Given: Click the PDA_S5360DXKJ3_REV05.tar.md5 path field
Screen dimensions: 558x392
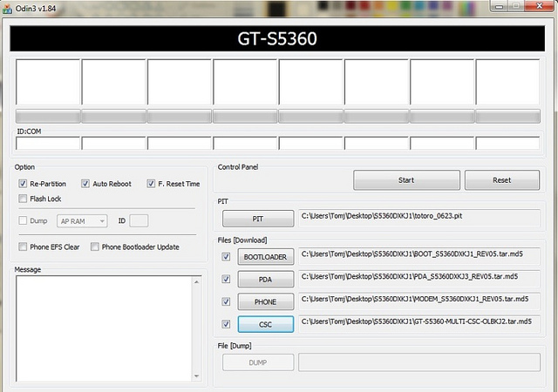Looking at the screenshot, I should point(419,279).
